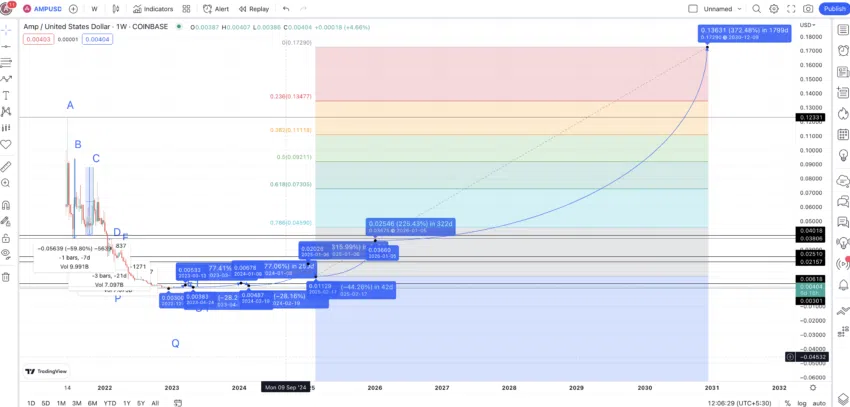Toggle log scale
This screenshot has height=407, width=850.
803,403
